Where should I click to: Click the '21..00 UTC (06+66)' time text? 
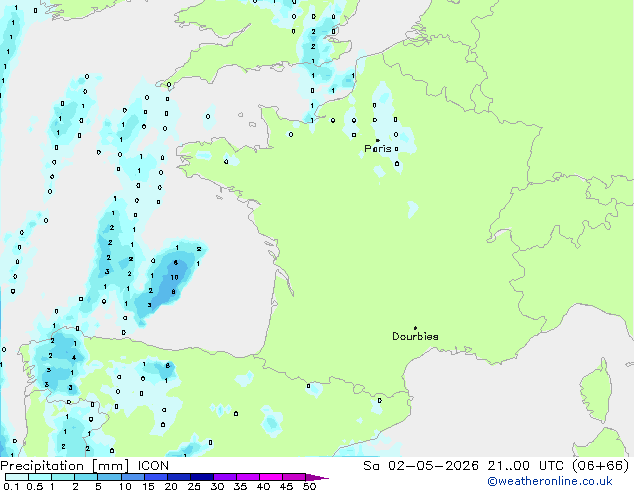pyautogui.click(x=558, y=466)
